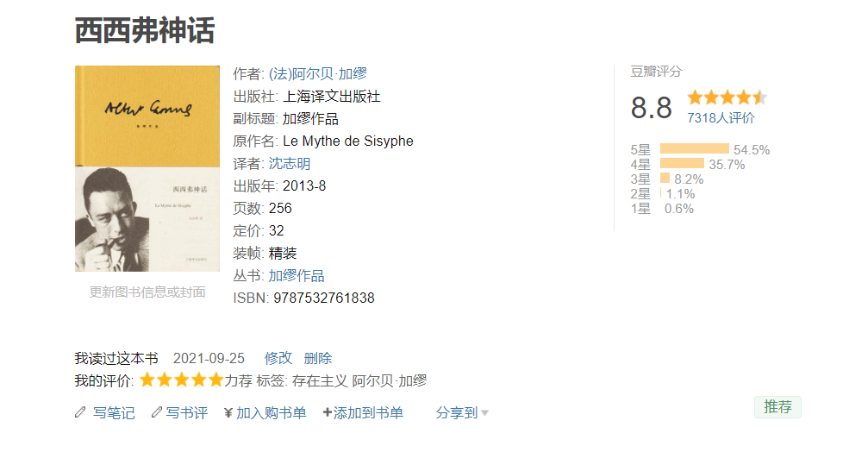
Task: Click the first star in my rating
Action: (147, 380)
